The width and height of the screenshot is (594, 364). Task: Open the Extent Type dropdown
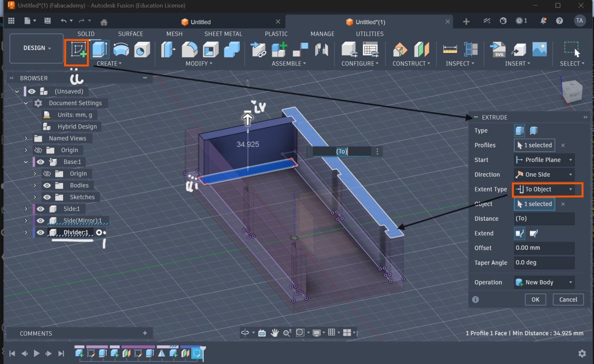[544, 189]
